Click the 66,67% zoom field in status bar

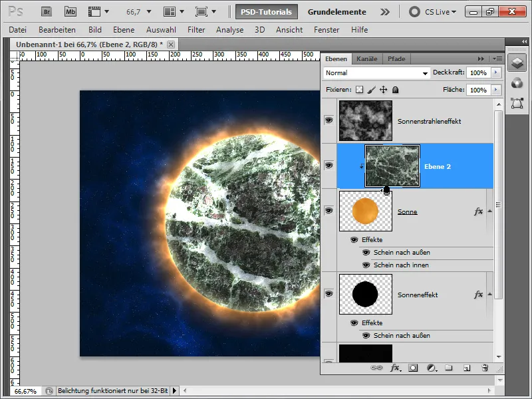tap(25, 391)
